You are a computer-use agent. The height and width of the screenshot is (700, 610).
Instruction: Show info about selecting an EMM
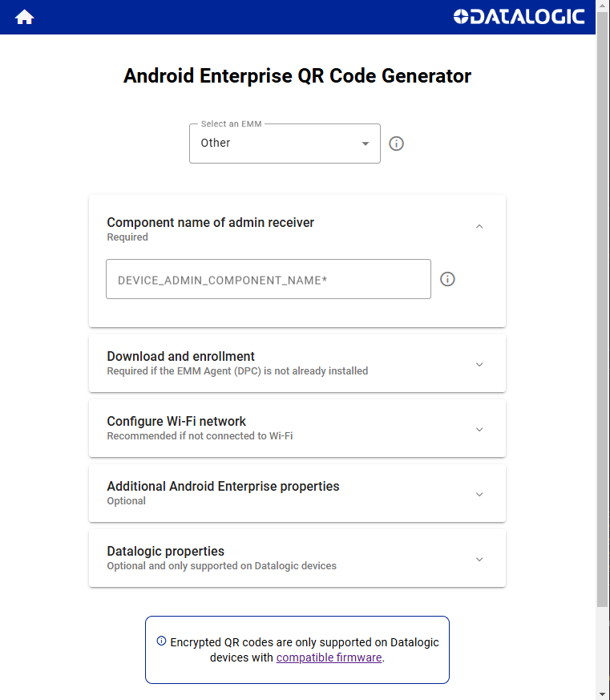click(396, 144)
